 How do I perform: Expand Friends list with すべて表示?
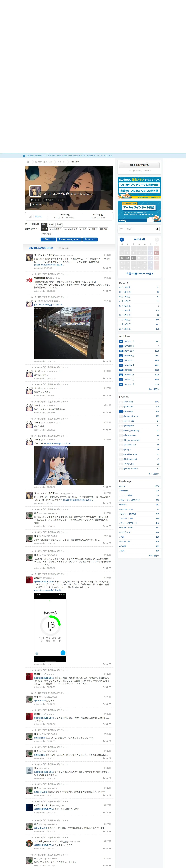154,474
